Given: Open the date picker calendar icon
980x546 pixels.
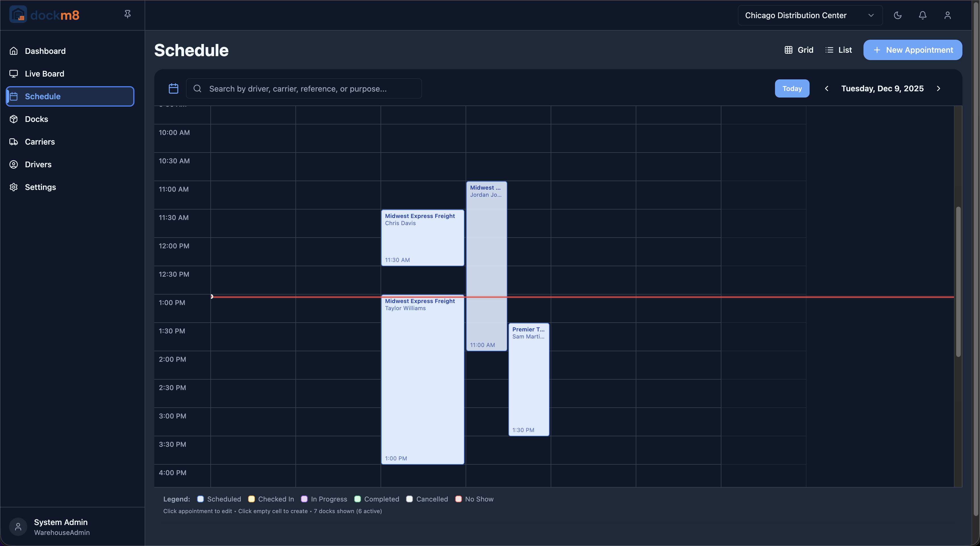Looking at the screenshot, I should 173,88.
